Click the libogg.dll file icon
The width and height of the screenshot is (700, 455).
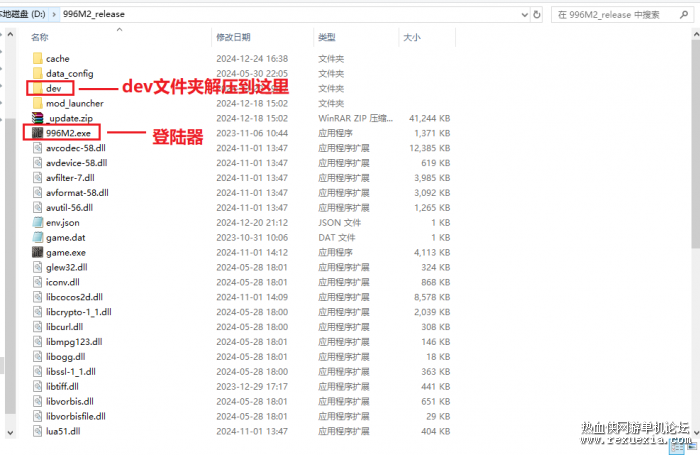click(x=38, y=356)
